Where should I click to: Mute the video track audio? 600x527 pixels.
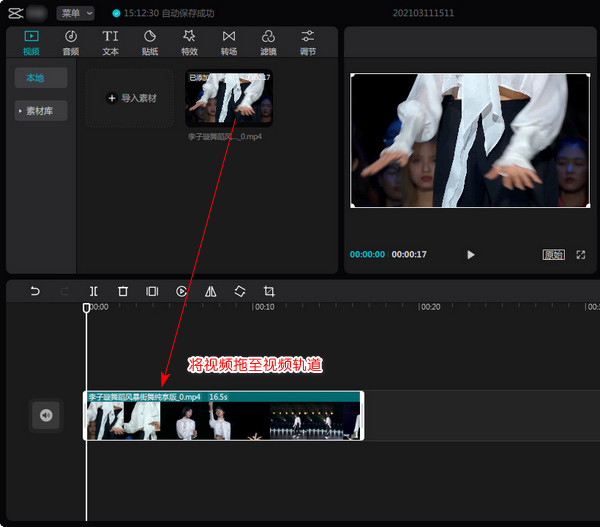point(46,415)
